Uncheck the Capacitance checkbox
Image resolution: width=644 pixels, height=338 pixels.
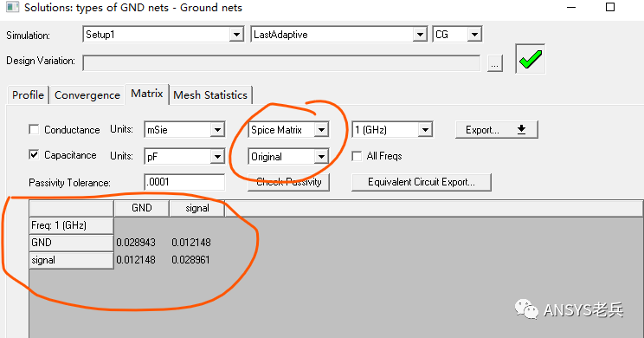(x=34, y=154)
